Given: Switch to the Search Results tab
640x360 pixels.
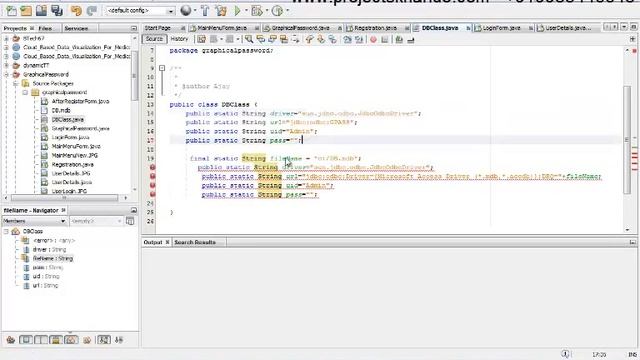Looking at the screenshot, I should 195,242.
